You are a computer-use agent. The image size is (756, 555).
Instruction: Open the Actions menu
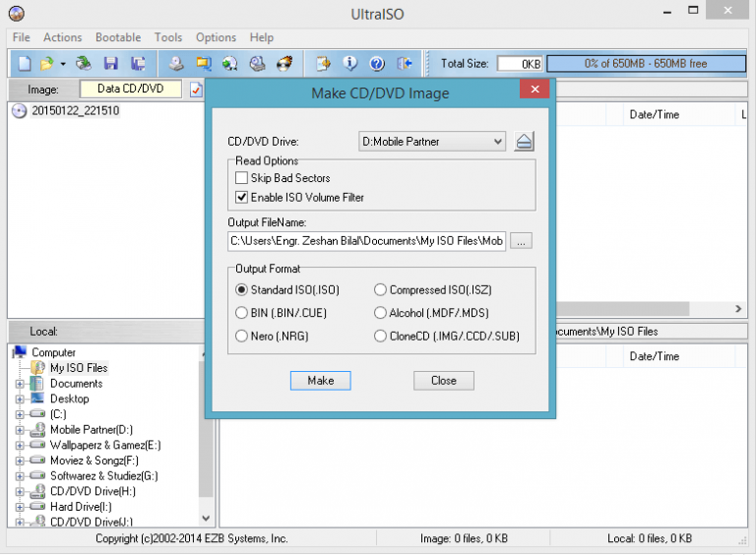point(63,37)
